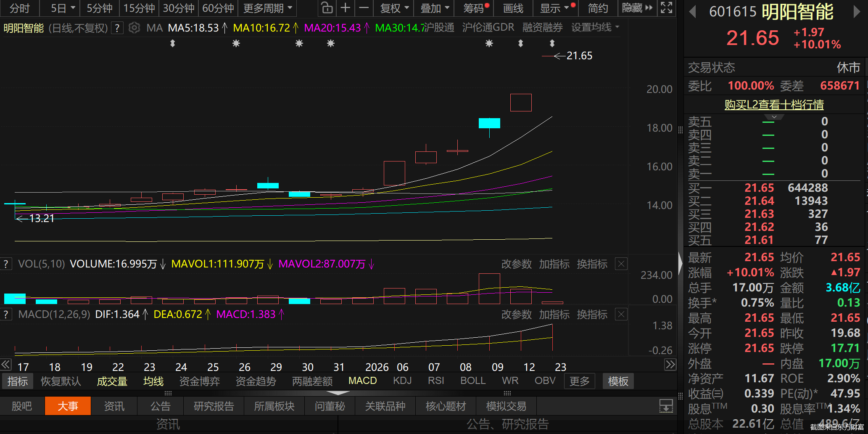
Task: Close the VOL indicator panel
Action: pos(621,264)
